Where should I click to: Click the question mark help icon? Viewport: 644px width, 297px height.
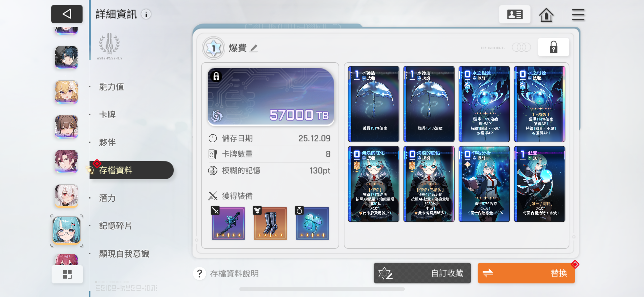point(200,273)
